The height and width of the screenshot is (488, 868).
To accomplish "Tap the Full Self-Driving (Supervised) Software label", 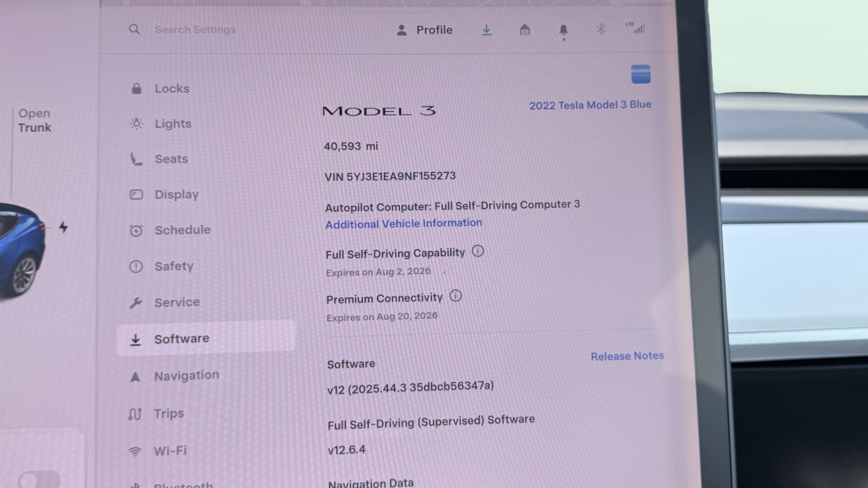I will pos(431,422).
